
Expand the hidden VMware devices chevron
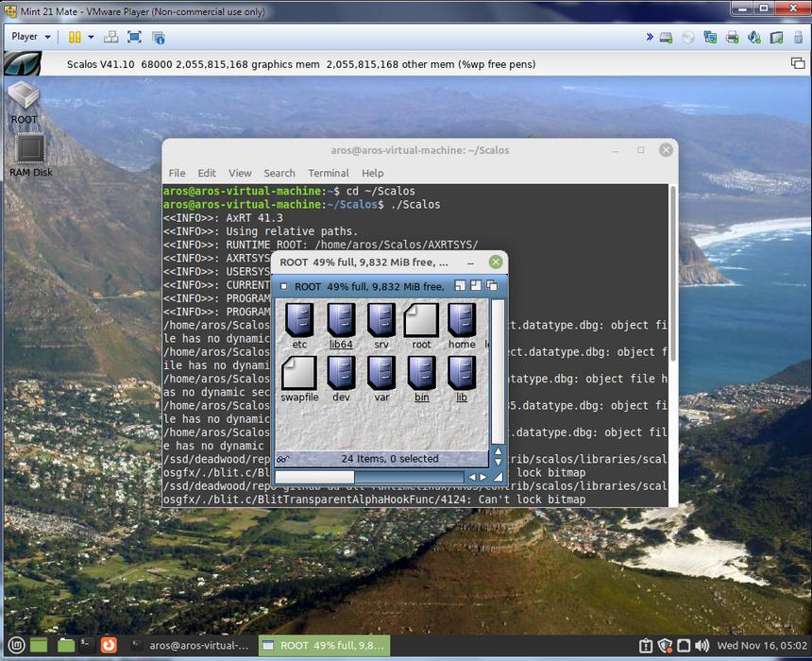[x=650, y=37]
